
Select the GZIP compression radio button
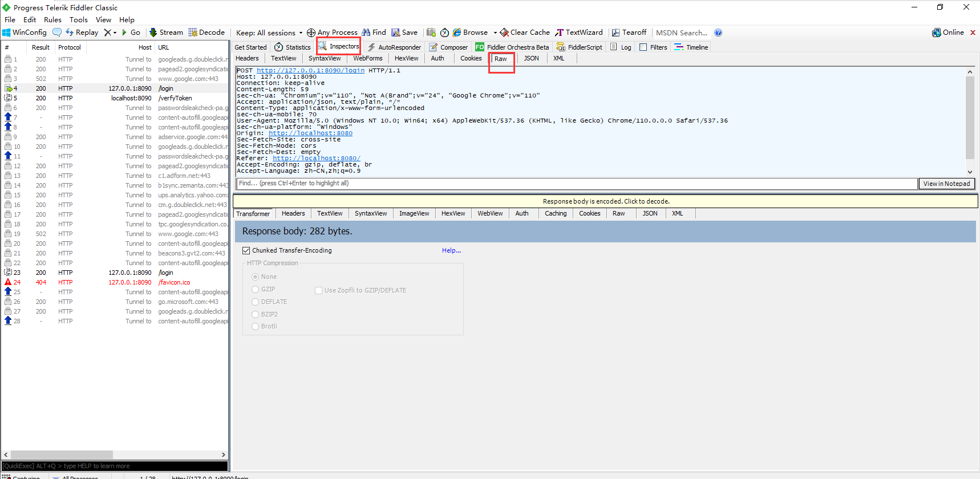256,289
